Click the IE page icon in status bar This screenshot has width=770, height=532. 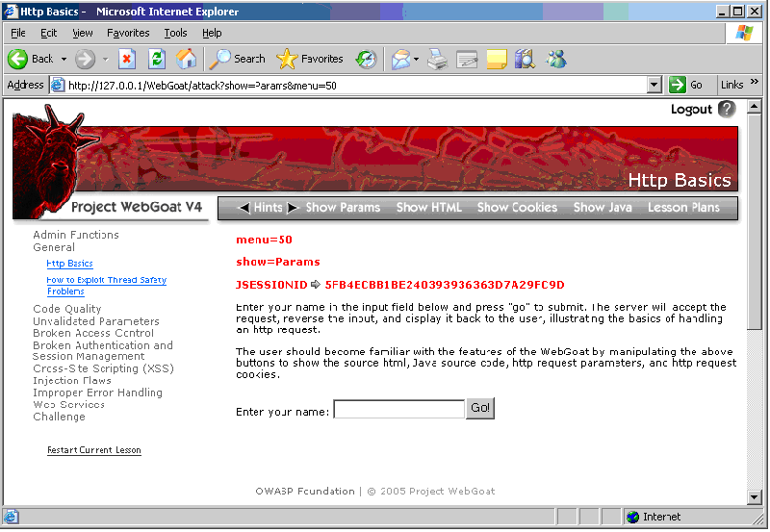pyautogui.click(x=11, y=517)
